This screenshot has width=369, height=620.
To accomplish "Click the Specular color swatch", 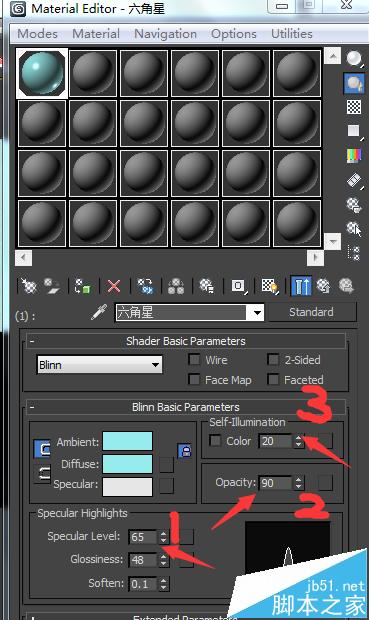I will pos(127,486).
